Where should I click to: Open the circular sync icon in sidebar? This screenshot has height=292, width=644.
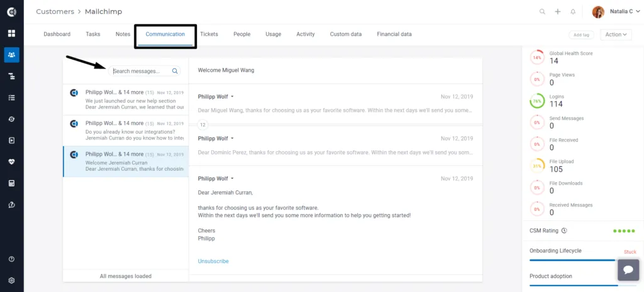coord(11,119)
